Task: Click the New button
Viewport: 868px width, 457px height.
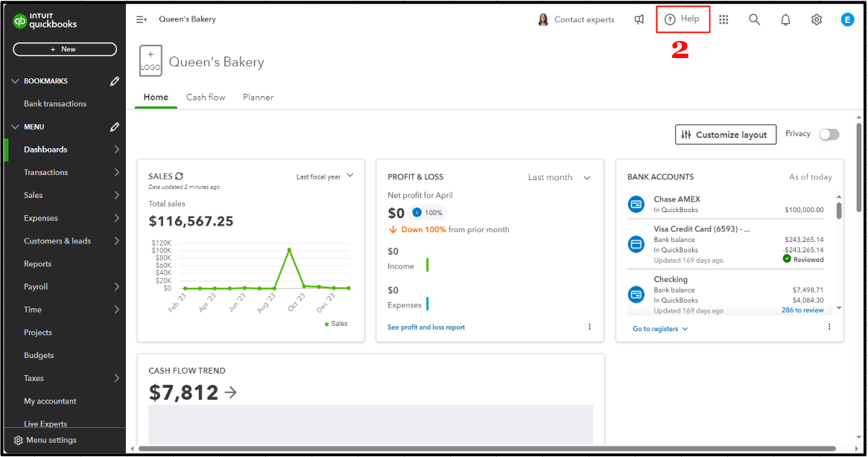Action: (x=65, y=49)
